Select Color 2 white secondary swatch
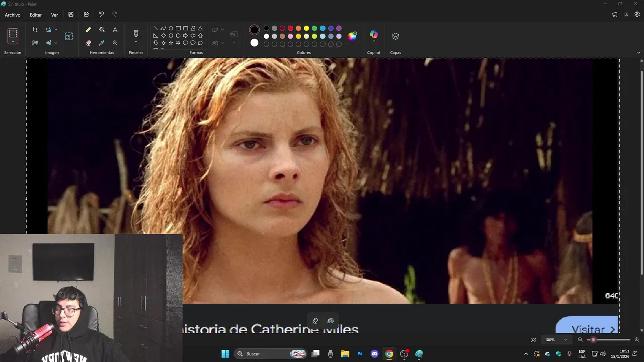644x362 pixels. click(x=254, y=43)
